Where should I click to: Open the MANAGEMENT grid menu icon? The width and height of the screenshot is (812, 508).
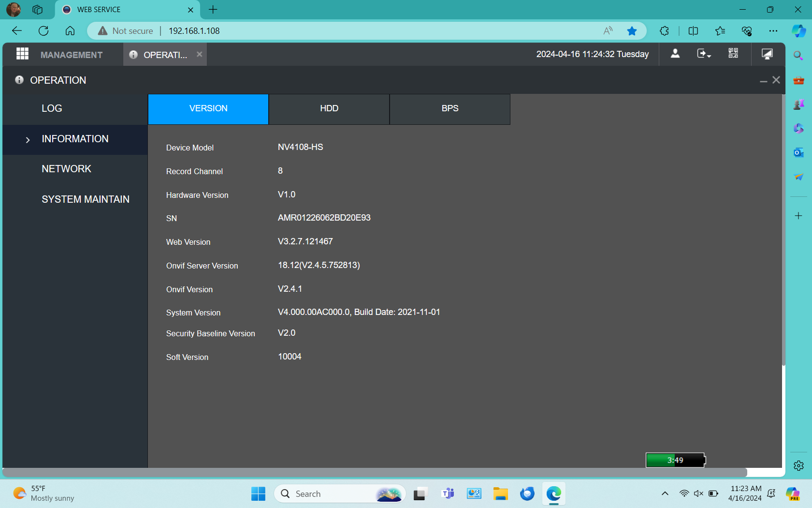coord(22,54)
